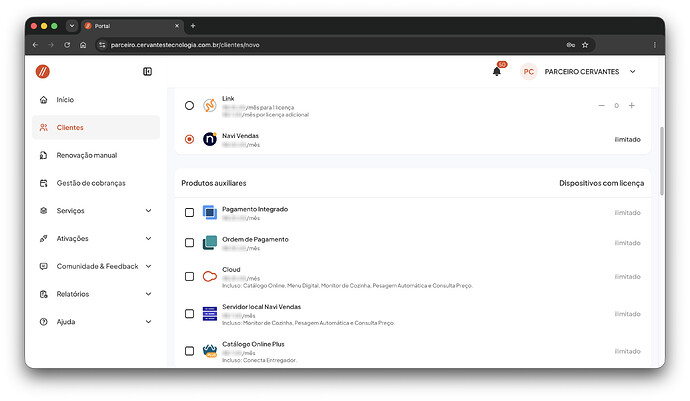Screen dimensions: 690x401
Task: Click the Início home icon
Action: (x=44, y=100)
